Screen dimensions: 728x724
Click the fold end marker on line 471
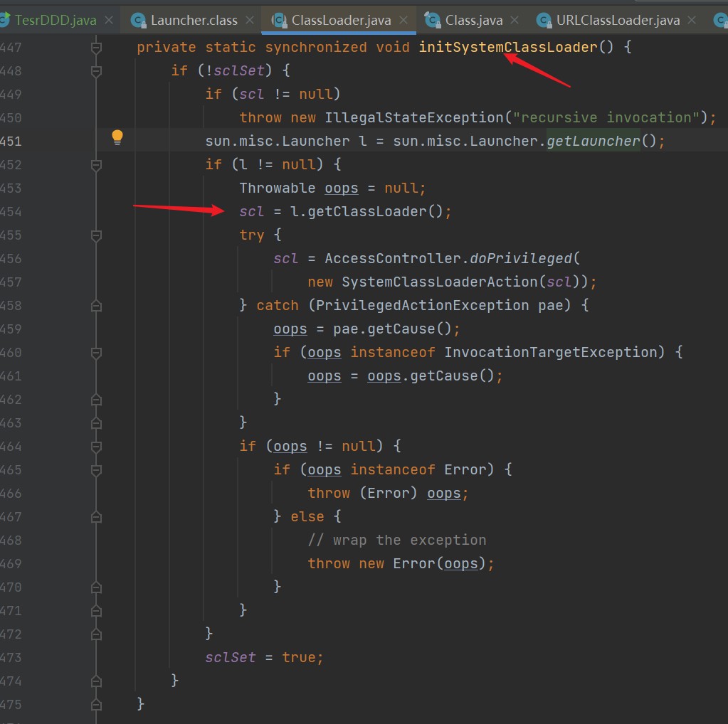tap(96, 611)
